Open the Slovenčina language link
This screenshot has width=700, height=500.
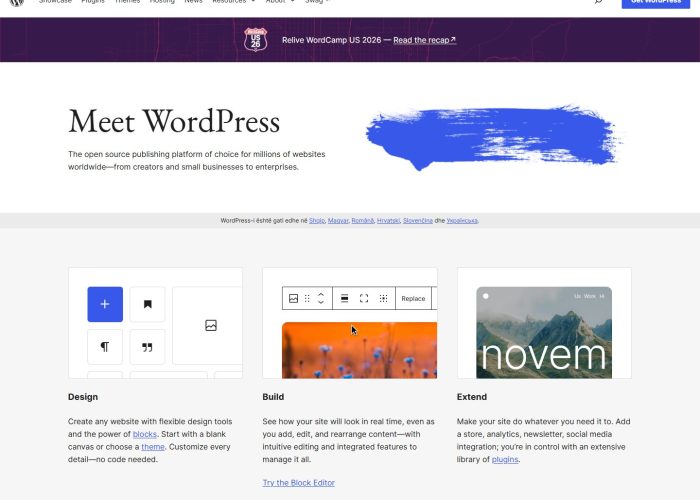pos(418,221)
